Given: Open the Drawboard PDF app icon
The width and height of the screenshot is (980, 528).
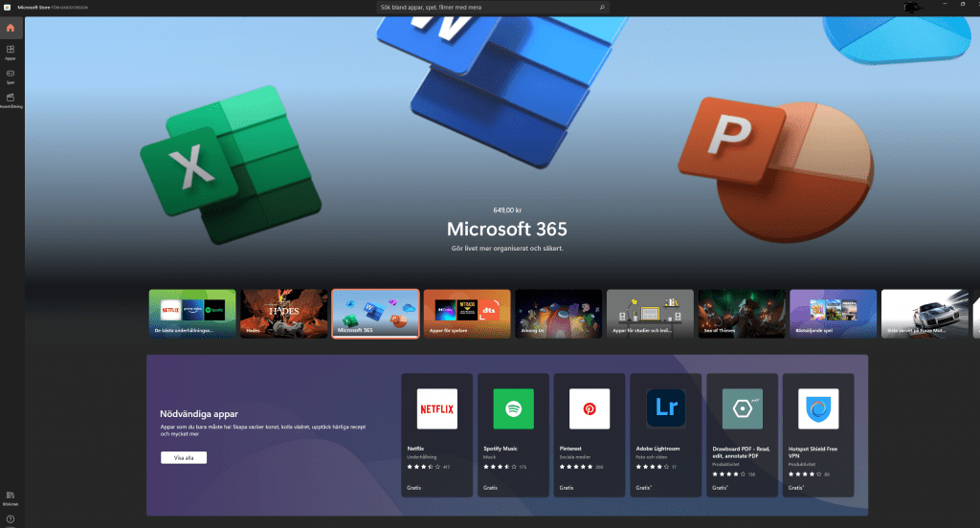Looking at the screenshot, I should pos(742,408).
